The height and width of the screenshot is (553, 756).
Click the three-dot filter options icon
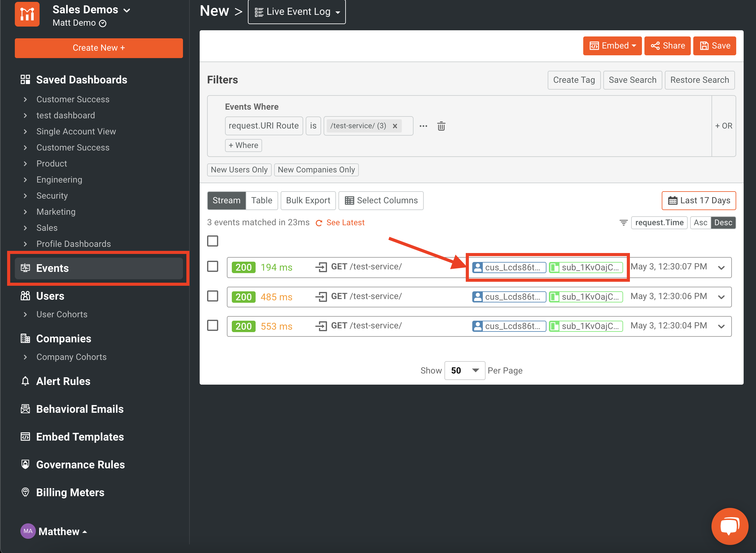[x=423, y=126]
